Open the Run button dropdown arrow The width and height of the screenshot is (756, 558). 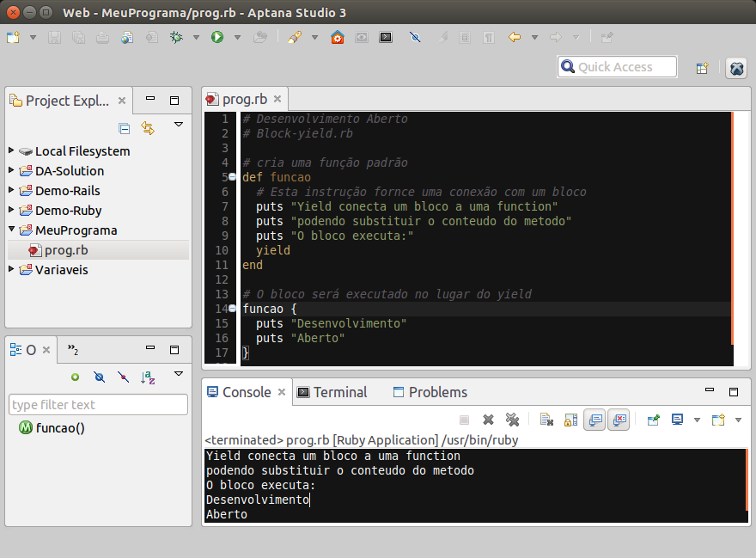tap(235, 37)
